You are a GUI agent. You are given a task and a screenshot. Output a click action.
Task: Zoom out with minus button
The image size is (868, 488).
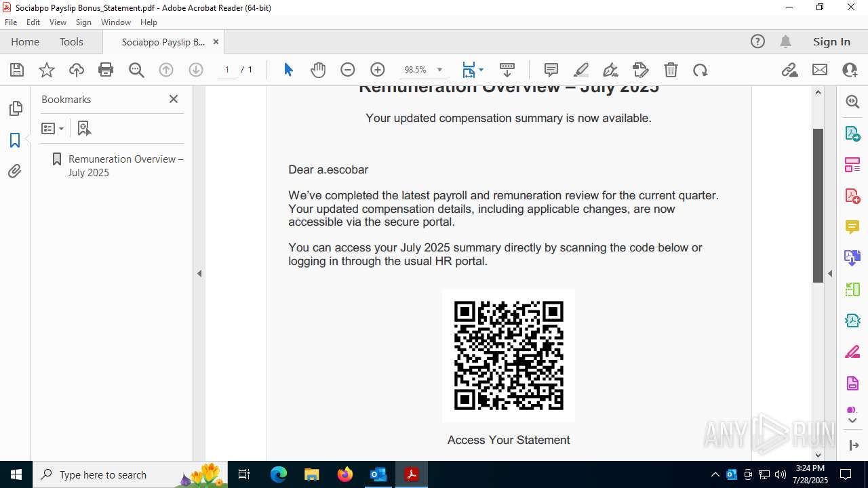(x=348, y=70)
